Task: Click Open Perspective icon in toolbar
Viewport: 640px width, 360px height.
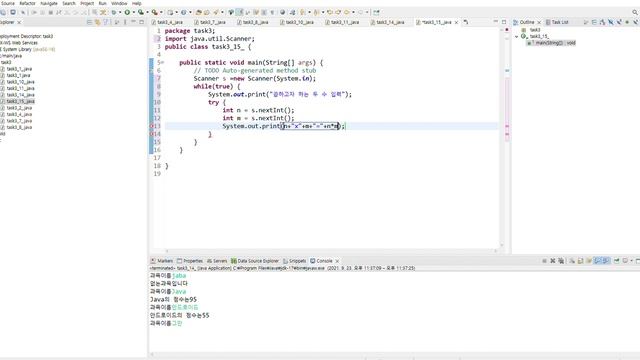Action: point(376,12)
